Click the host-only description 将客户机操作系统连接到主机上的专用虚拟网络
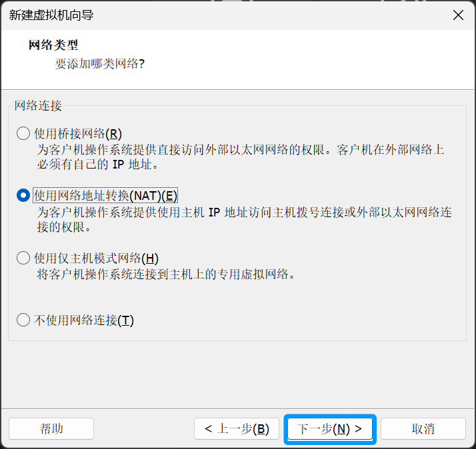The width and height of the screenshot is (476, 449). [166, 274]
